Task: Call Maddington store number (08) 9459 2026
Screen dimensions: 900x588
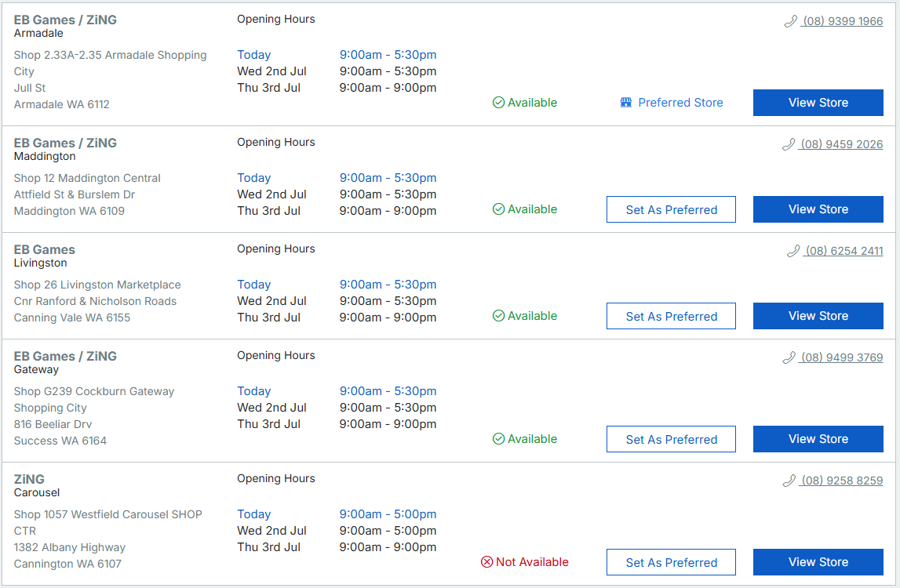Action: [x=841, y=144]
